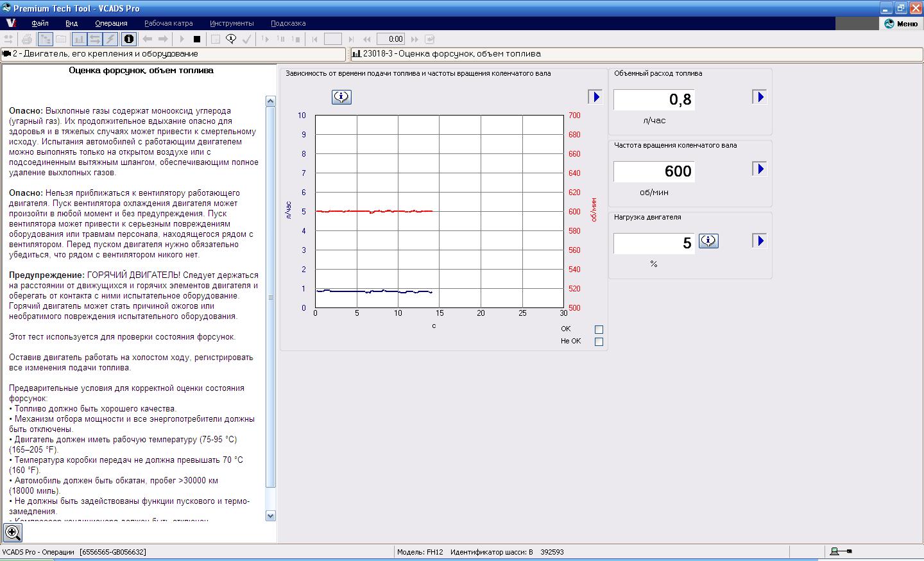Start the test with the play button
Screen dimensions: 924x561
[x=182, y=39]
